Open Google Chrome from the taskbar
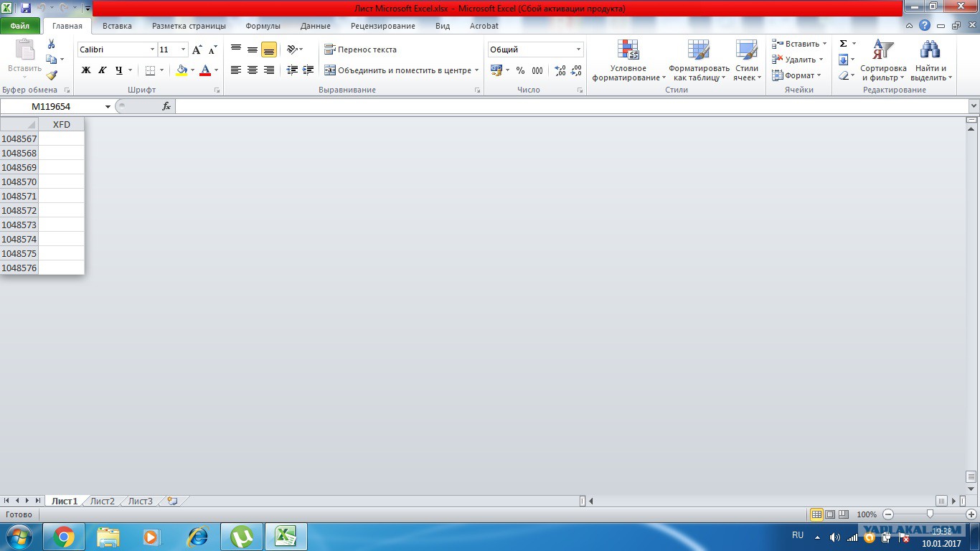The image size is (980, 551). pyautogui.click(x=64, y=537)
